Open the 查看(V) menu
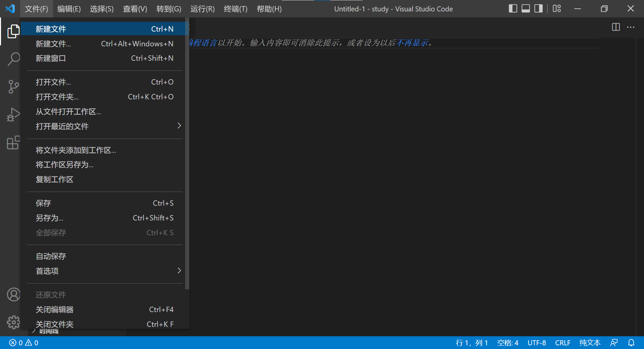Screen dimensions: 644x349 [x=135, y=9]
